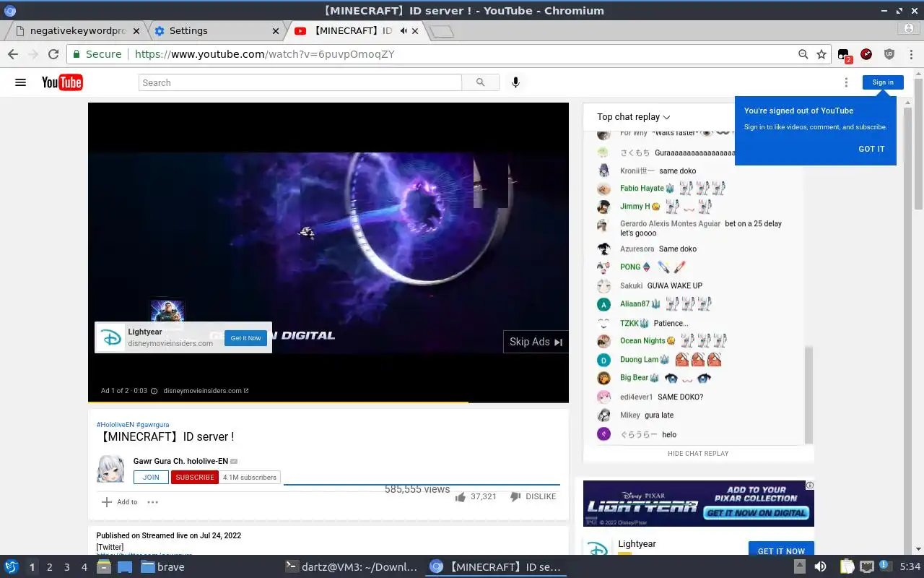Open Chromium three-dot main menu
Screen dimensions: 924x578
click(x=910, y=54)
